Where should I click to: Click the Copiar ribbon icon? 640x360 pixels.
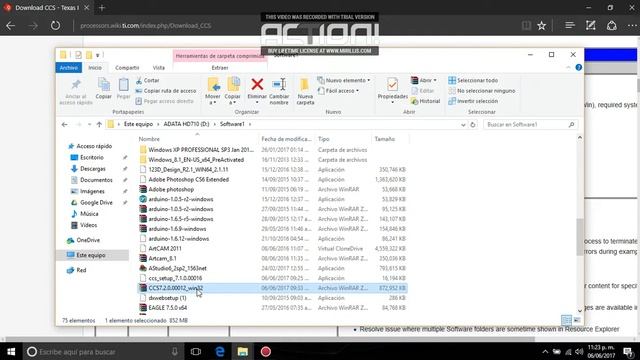(104, 84)
